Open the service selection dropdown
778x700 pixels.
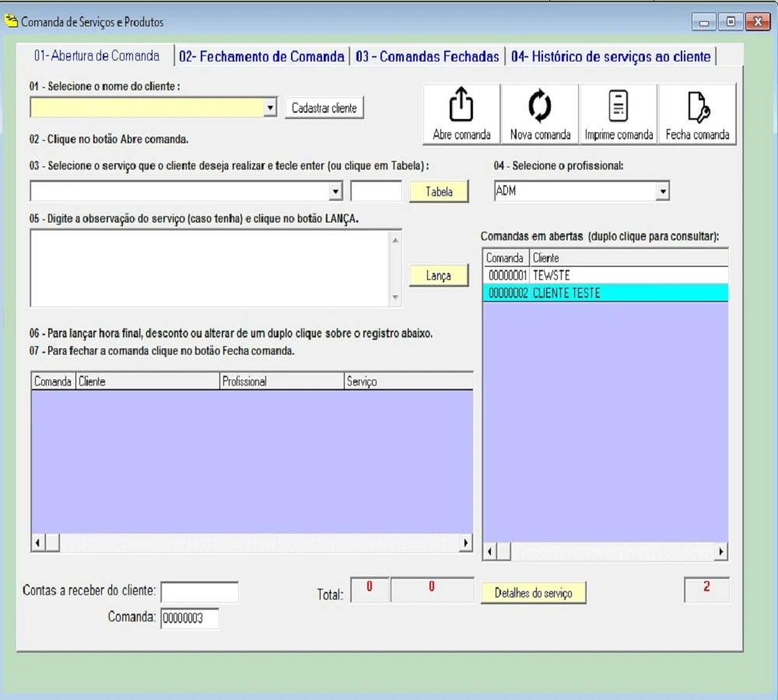pos(335,191)
